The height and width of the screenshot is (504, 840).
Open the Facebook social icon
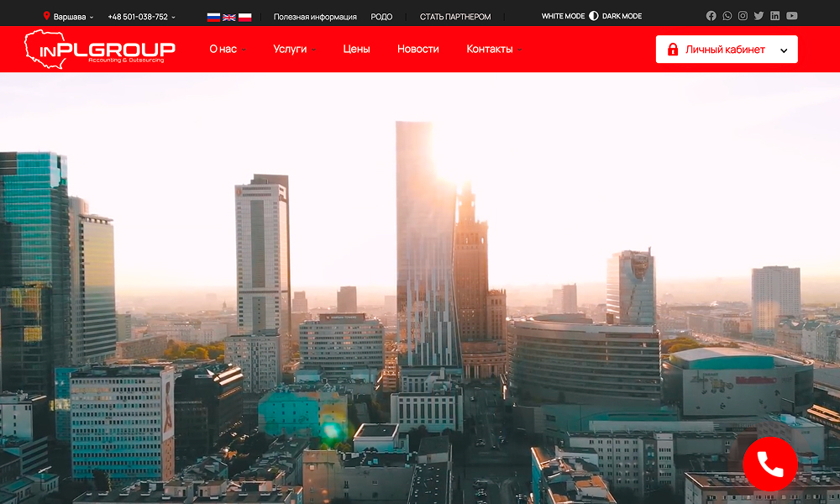tap(711, 16)
